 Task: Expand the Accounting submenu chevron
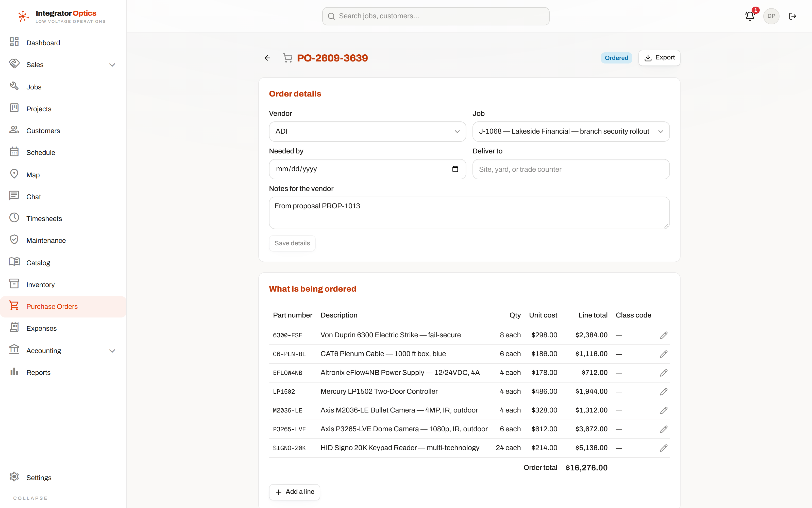click(x=112, y=351)
